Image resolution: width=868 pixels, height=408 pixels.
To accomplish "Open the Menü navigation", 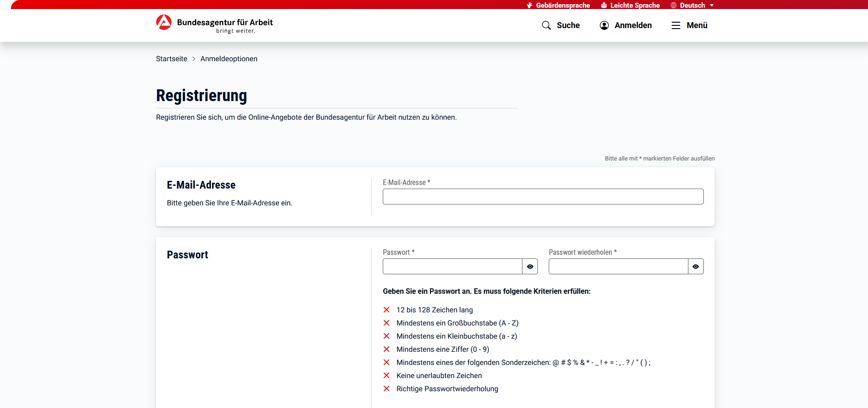I will [697, 25].
